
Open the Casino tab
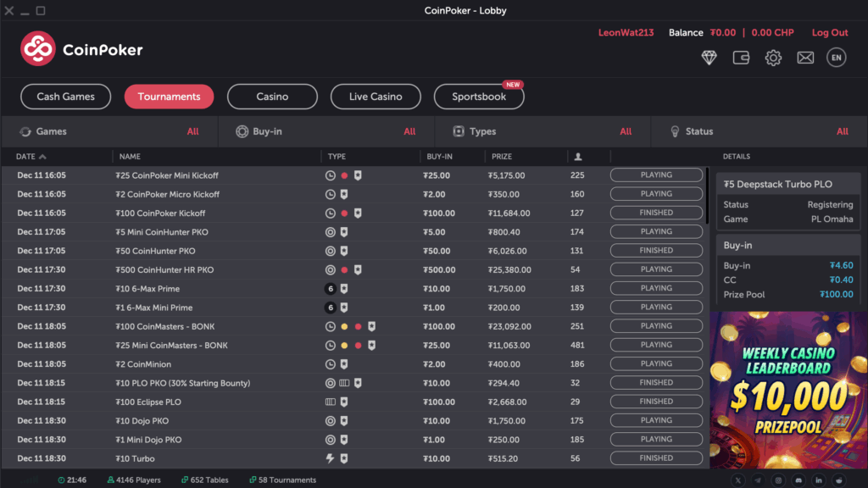pyautogui.click(x=272, y=97)
